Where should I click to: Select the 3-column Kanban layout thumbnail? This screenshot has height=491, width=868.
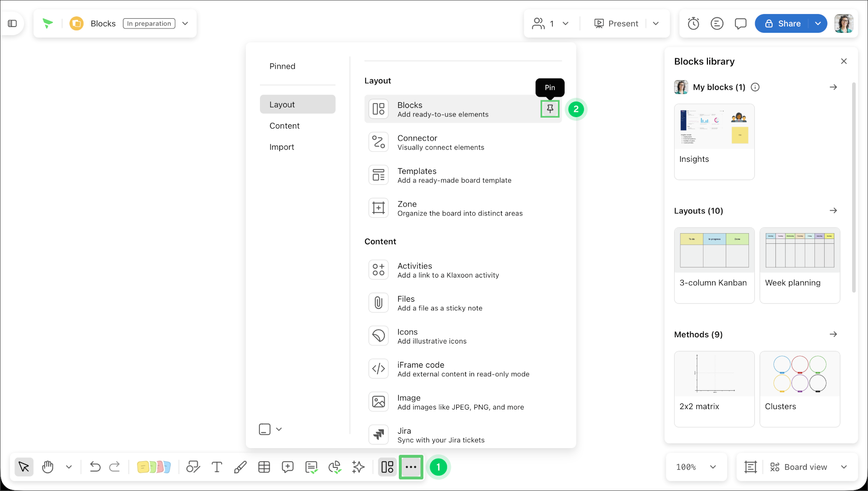(x=714, y=265)
